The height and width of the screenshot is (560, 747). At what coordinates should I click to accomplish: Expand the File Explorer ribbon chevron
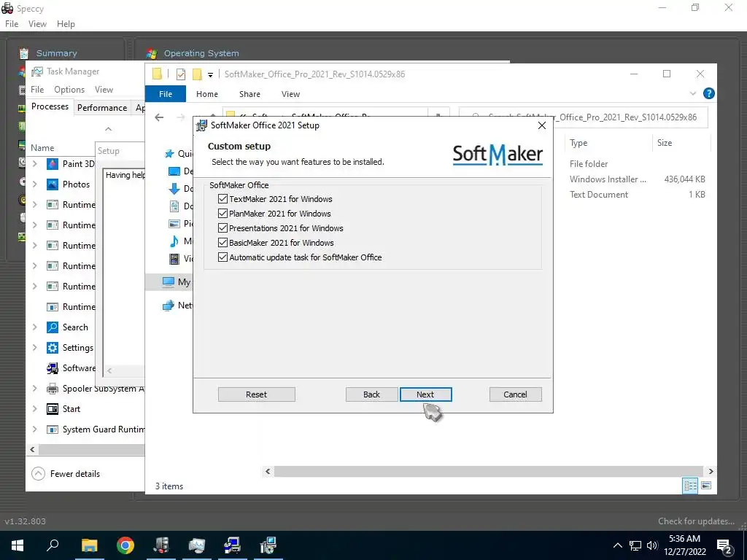coord(693,93)
